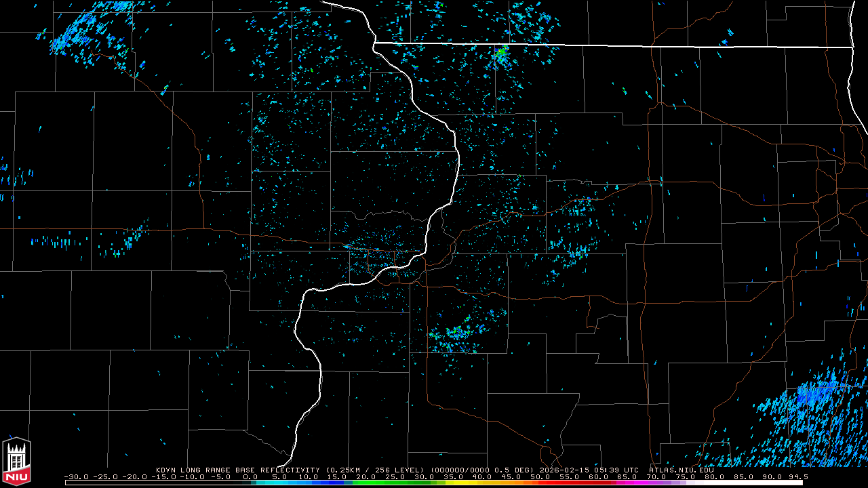This screenshot has height=488, width=868.
Task: Click the 0.25KM / 256 LEVEL label
Action: pos(375,469)
